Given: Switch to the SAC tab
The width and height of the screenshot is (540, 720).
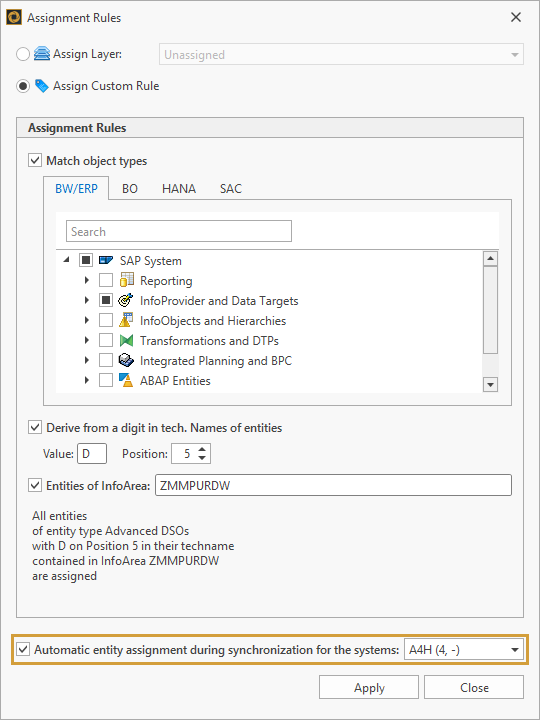Looking at the screenshot, I should [231, 189].
